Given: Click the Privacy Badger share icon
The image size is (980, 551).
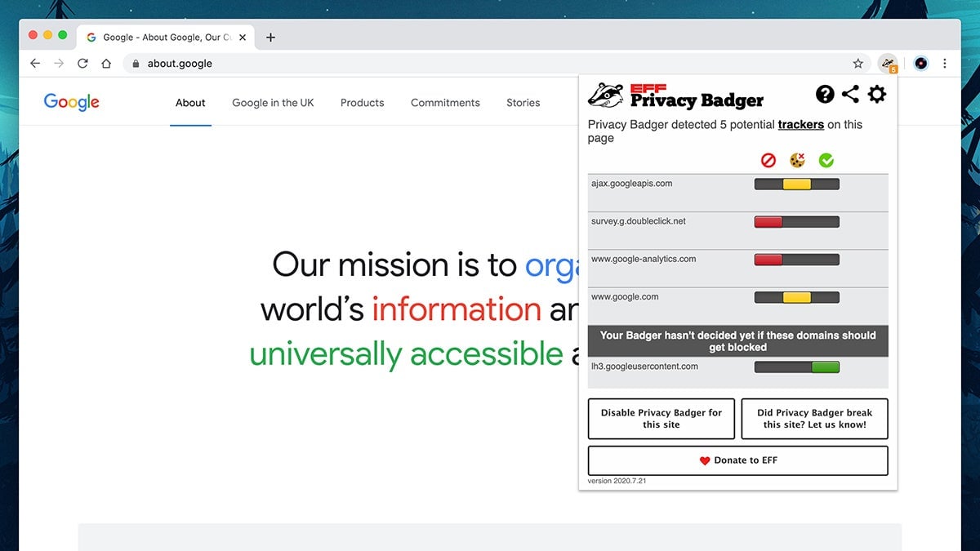Looking at the screenshot, I should click(x=851, y=94).
